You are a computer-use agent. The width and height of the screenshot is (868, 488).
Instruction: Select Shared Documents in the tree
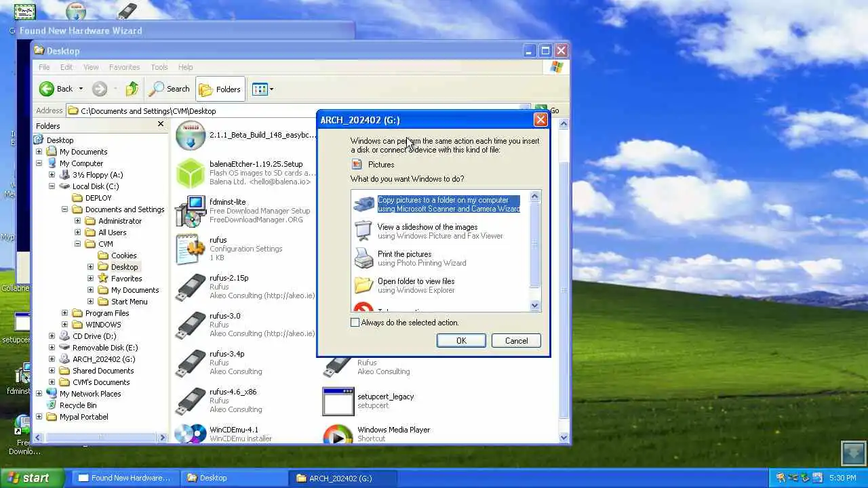pos(103,371)
